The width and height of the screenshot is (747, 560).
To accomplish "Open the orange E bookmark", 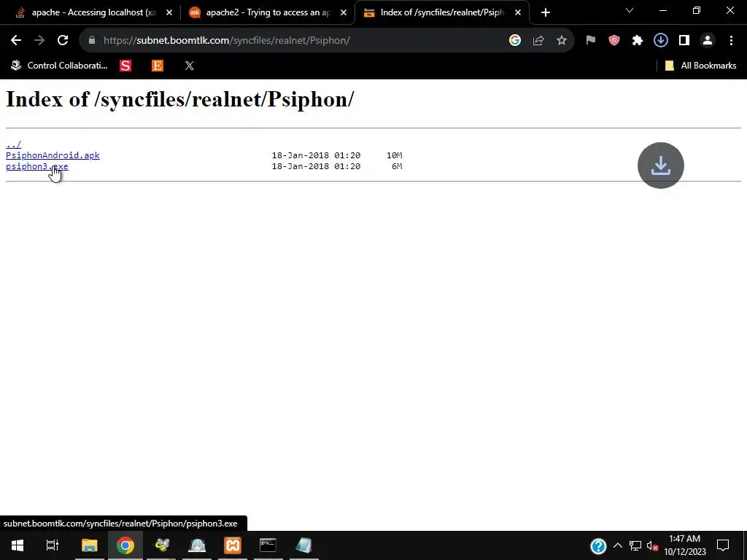I will [x=158, y=66].
